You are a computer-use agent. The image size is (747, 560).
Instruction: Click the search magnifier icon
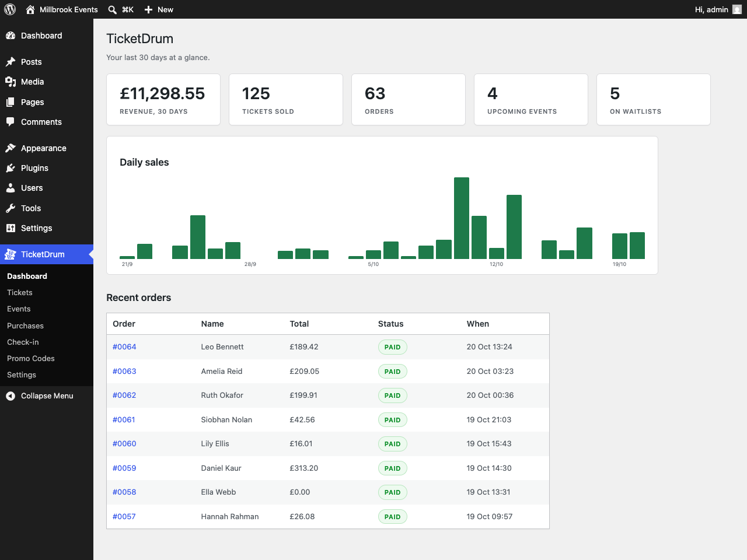coord(113,9)
